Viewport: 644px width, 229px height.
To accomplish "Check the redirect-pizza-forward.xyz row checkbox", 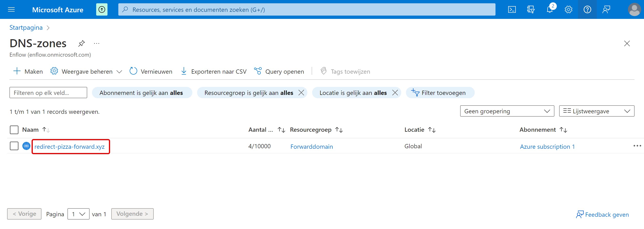I will 14,146.
